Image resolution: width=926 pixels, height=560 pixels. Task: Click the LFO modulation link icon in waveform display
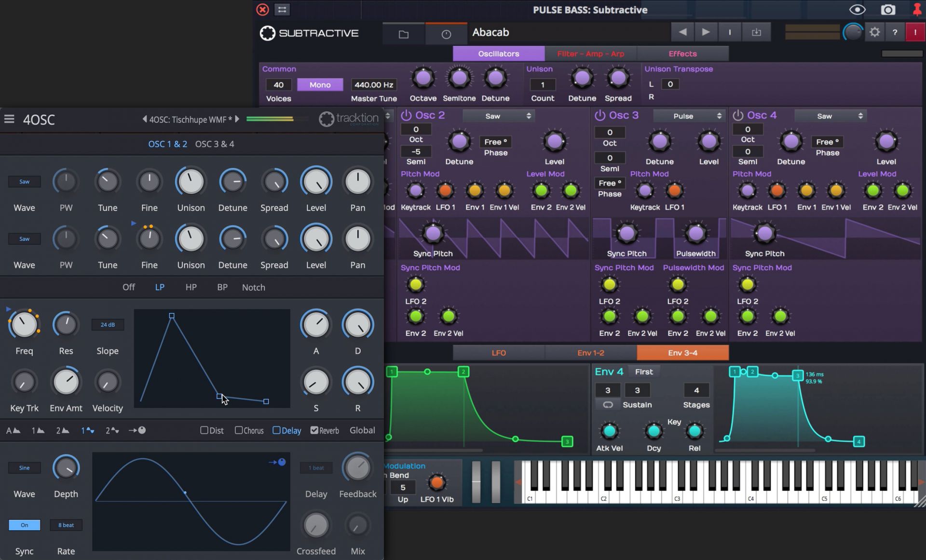(277, 462)
